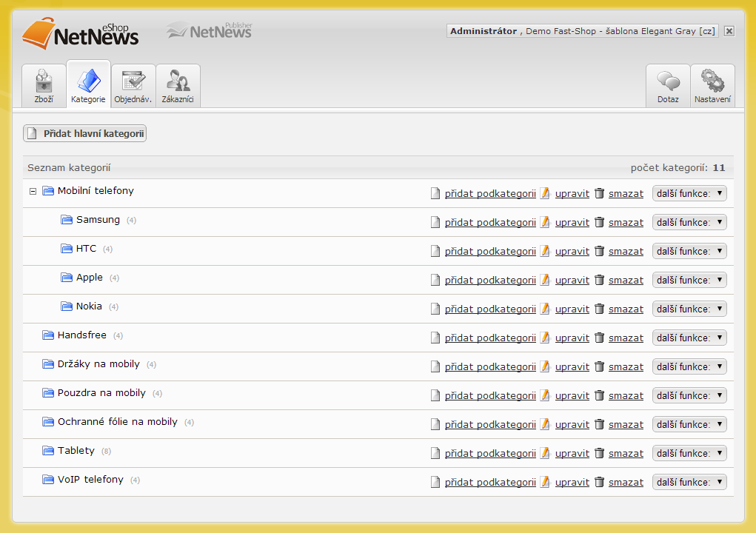Open Dotaz speech bubble icon
The image size is (756, 533).
pyautogui.click(x=668, y=80)
